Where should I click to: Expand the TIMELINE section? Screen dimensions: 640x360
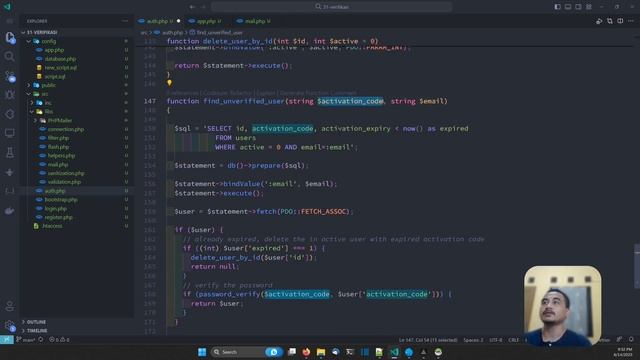point(76,331)
